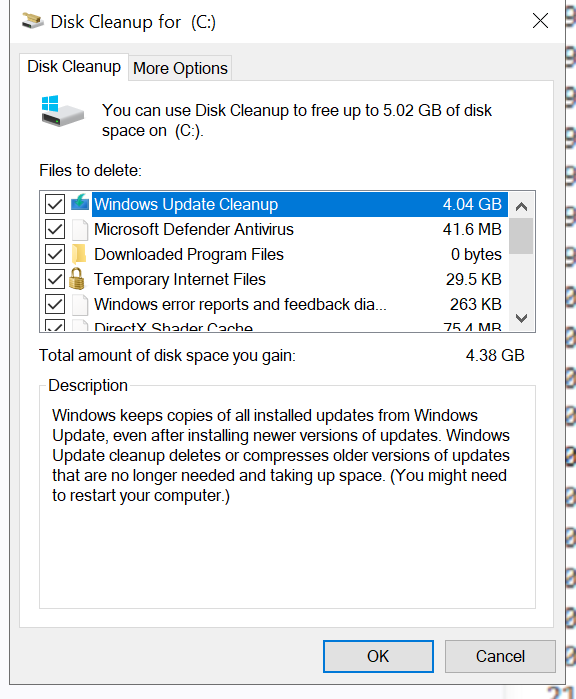
Task: Click the Windows error reports file icon
Action: coord(80,304)
